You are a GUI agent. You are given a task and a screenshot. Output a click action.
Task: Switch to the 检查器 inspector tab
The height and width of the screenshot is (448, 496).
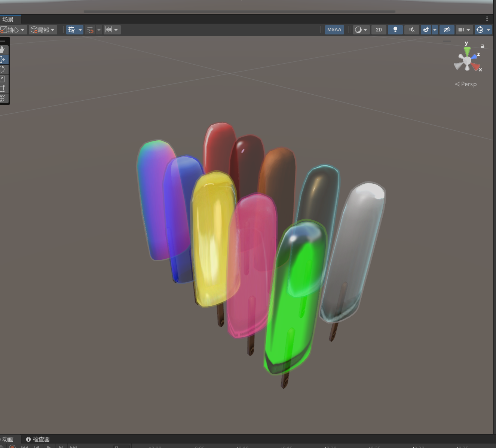click(x=38, y=439)
